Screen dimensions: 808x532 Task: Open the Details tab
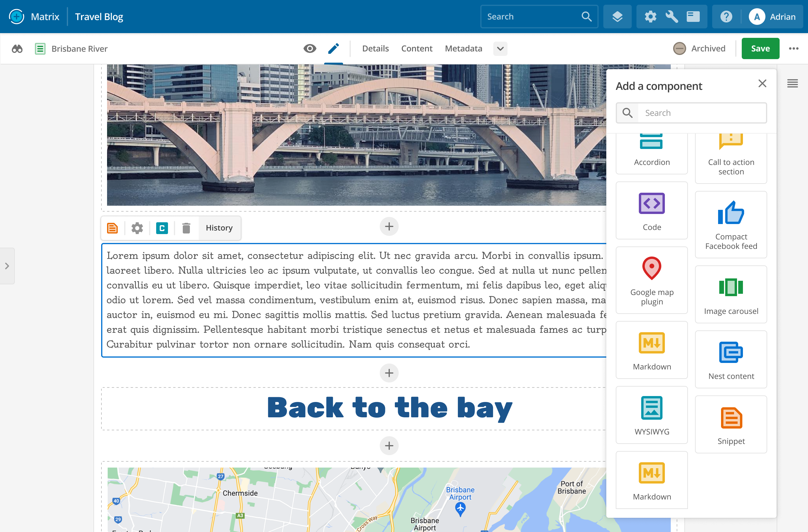pyautogui.click(x=375, y=48)
